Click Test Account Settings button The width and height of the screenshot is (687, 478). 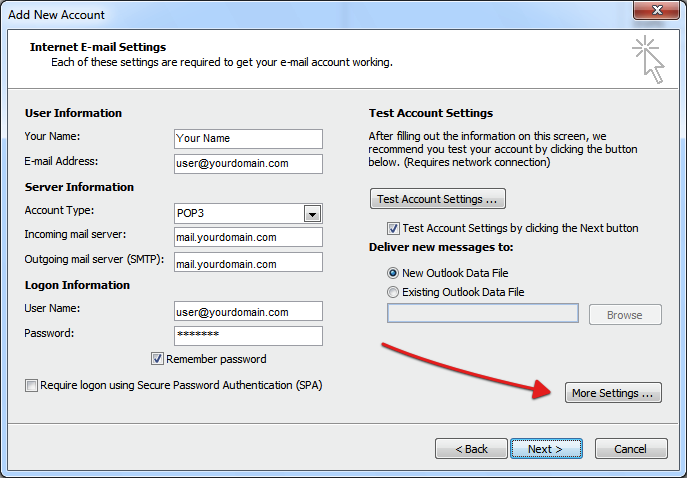point(438,199)
